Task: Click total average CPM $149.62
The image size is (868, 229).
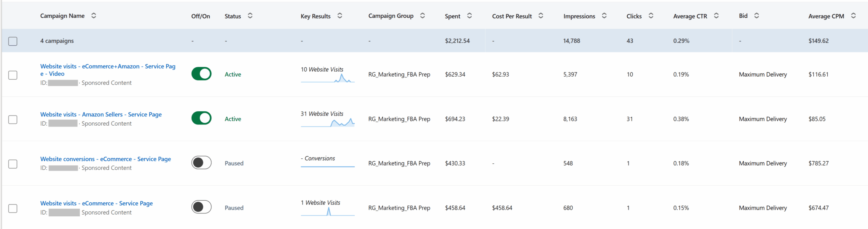Action: 818,41
